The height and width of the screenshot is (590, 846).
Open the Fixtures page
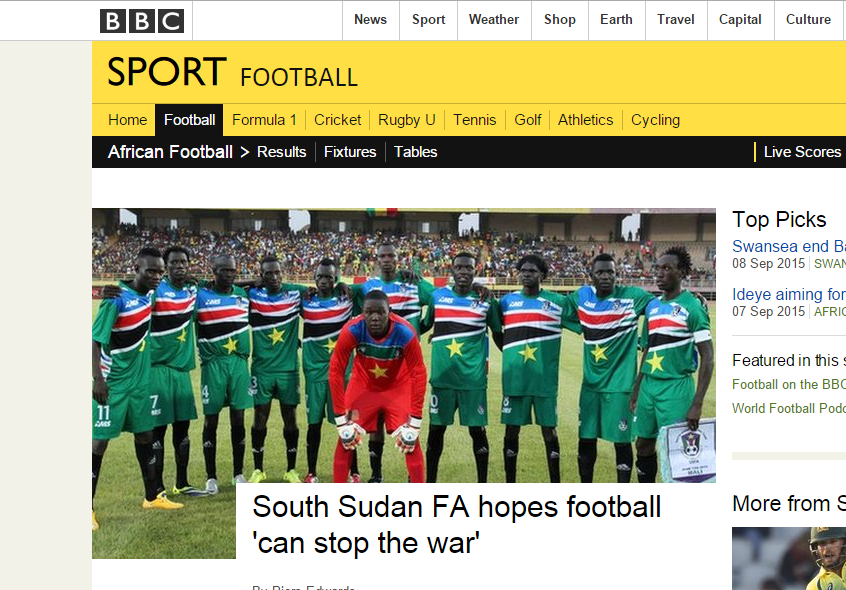(350, 152)
